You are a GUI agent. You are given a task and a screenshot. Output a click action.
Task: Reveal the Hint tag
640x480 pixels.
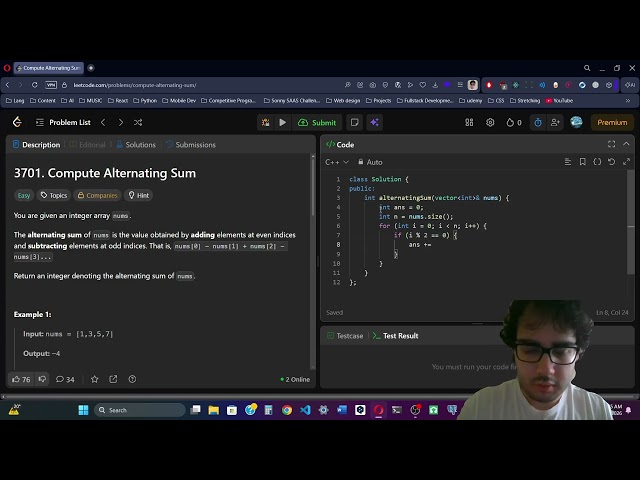(139, 196)
